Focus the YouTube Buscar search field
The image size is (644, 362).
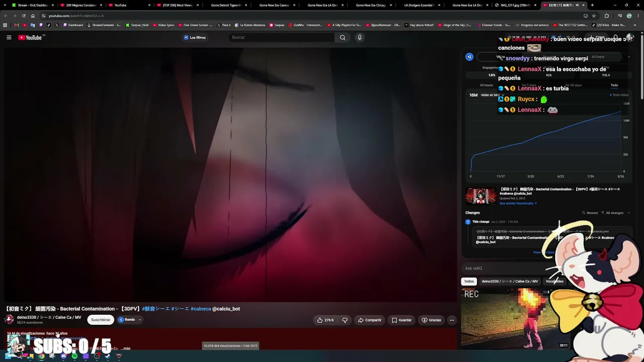coord(282,37)
